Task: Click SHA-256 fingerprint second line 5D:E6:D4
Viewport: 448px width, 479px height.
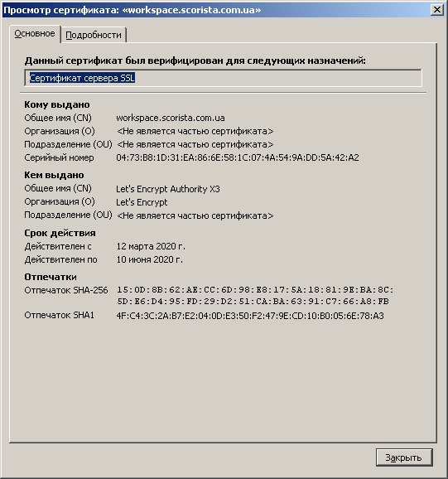Action: (253, 302)
